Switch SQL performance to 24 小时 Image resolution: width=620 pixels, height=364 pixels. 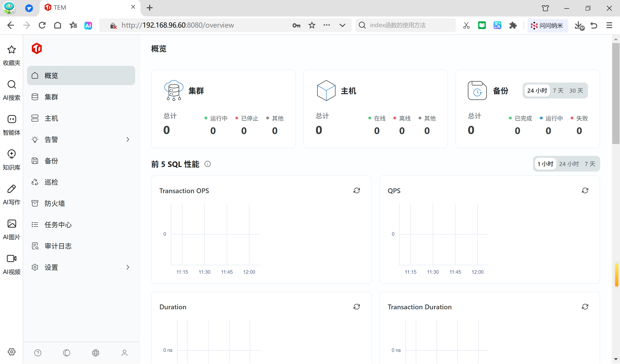(569, 164)
